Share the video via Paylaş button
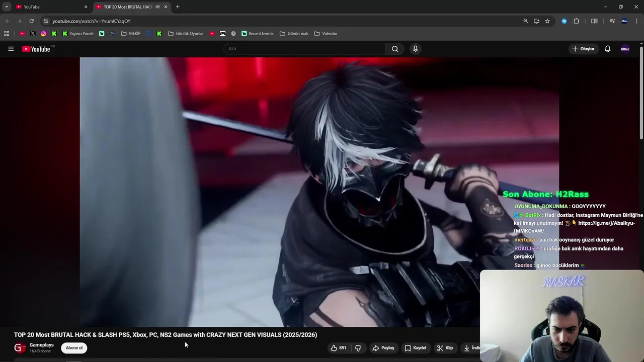Screen dimensions: 644x362 pos(383,348)
